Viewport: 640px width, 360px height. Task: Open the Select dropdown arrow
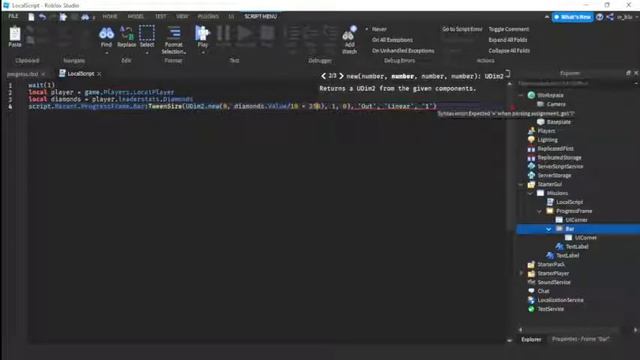pyautogui.click(x=147, y=53)
